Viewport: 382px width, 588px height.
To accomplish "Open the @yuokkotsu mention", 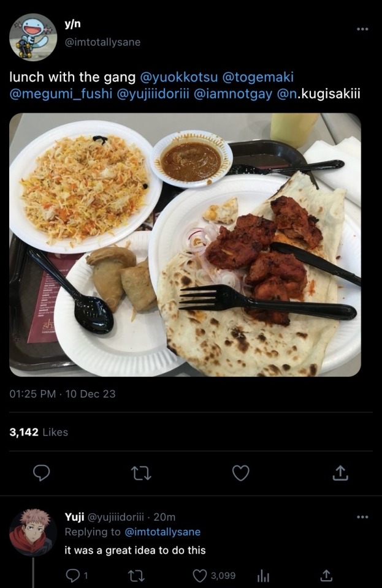I will [178, 77].
